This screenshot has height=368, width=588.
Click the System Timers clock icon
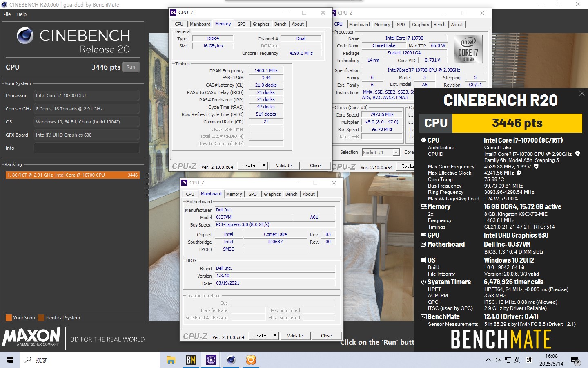point(423,282)
